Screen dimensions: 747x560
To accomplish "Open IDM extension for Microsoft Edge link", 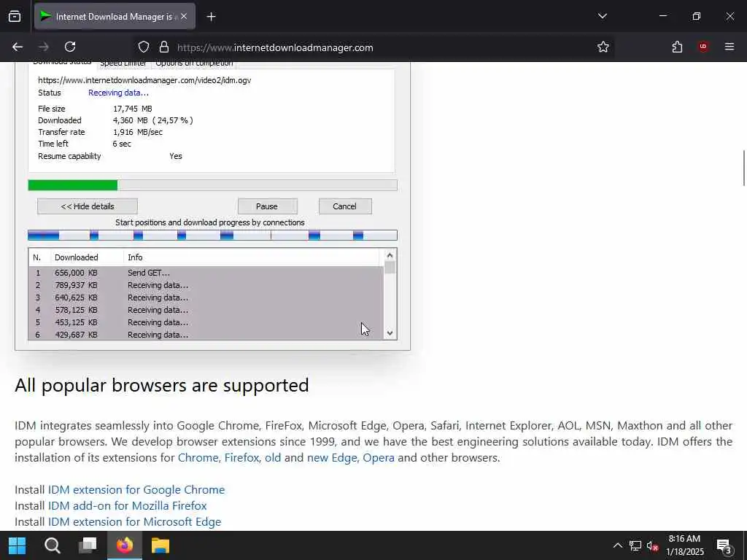I will (134, 522).
